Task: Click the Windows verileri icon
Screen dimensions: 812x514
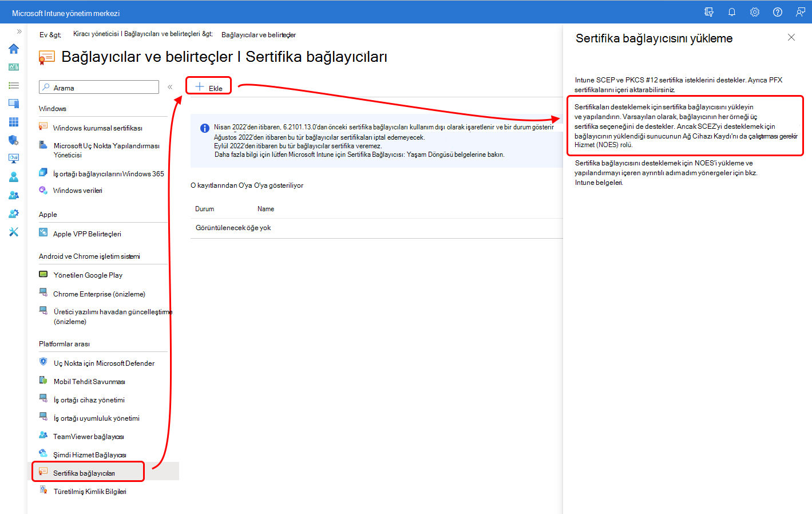Action: click(43, 189)
